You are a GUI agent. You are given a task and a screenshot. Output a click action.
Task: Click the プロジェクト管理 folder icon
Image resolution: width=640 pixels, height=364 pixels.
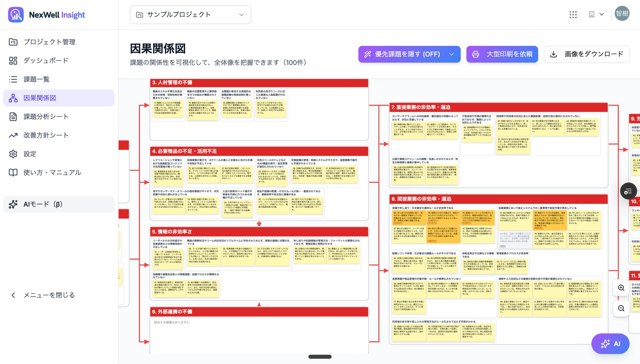click(13, 42)
